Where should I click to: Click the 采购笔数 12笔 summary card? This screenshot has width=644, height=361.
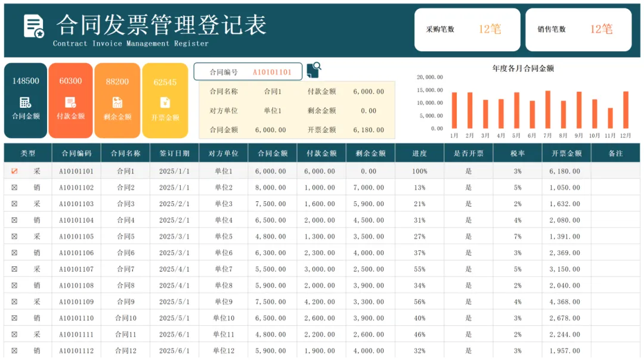pyautogui.click(x=467, y=30)
